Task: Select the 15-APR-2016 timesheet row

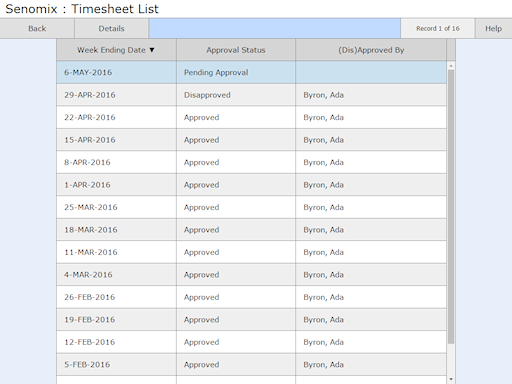Action: (x=251, y=140)
